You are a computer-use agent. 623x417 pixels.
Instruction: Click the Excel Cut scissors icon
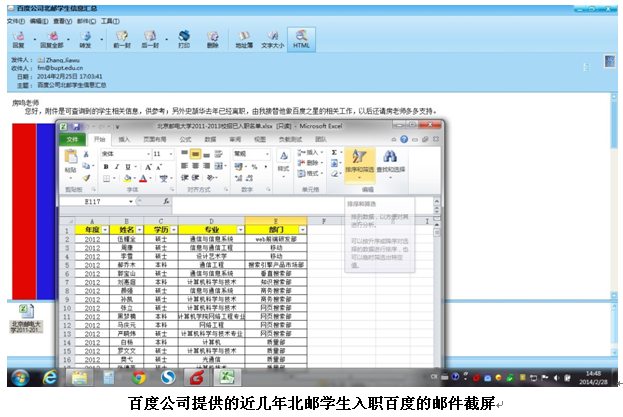point(86,154)
